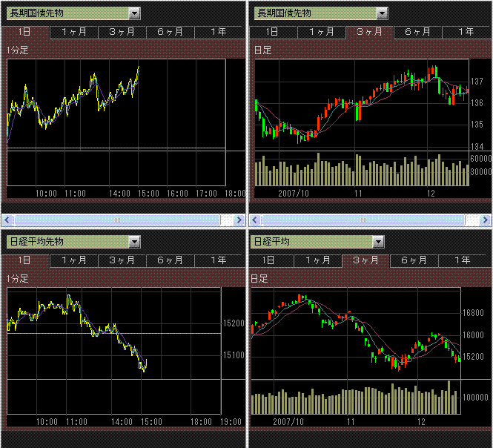Click left scroll arrow under 長期国債先物 日足 chart

point(255,220)
